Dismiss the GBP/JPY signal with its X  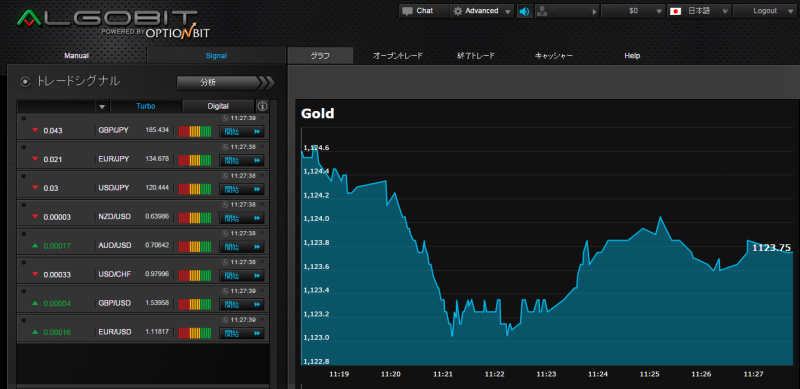(x=262, y=118)
